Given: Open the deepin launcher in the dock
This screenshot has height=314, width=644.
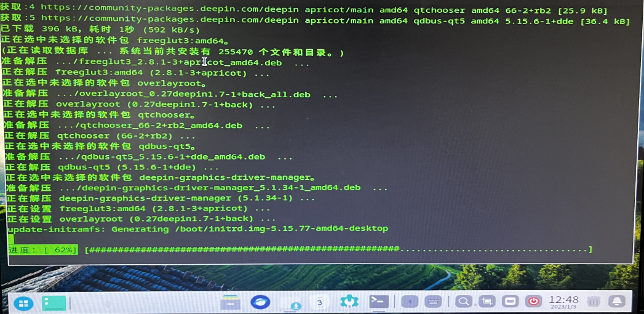Looking at the screenshot, I should click(23, 304).
